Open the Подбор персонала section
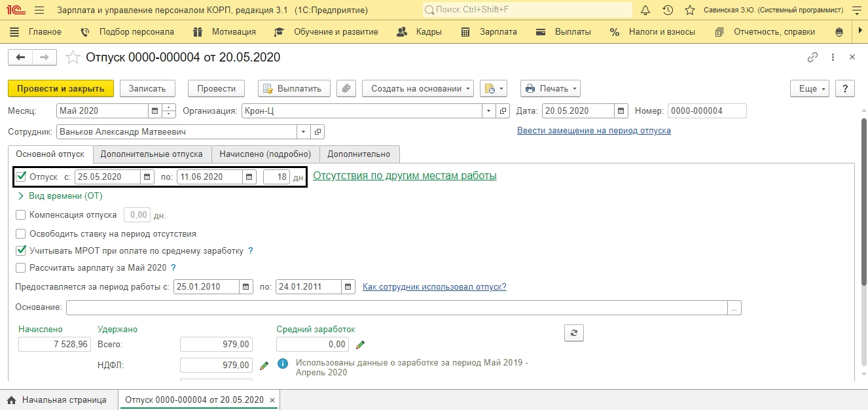This screenshot has width=868, height=410. point(128,32)
